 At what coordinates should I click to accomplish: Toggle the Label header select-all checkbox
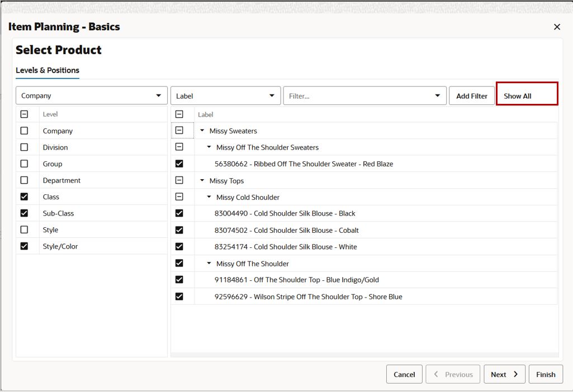point(179,114)
